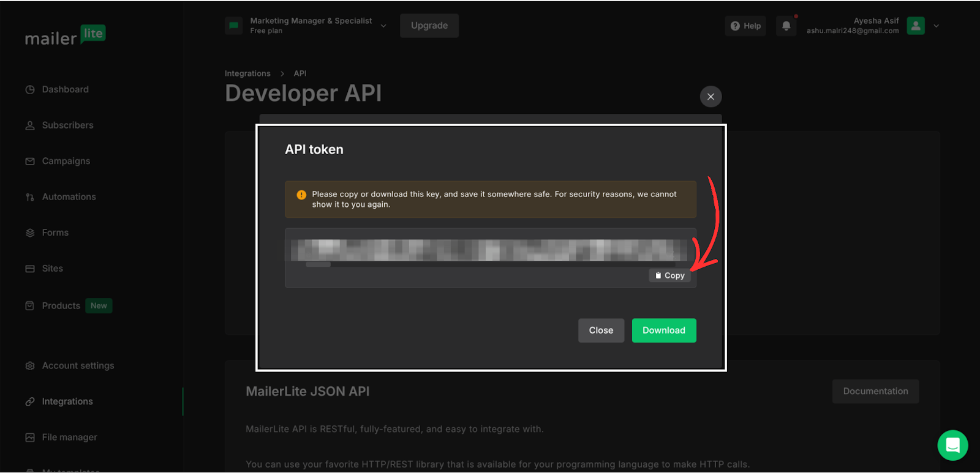This screenshot has width=980, height=473.
Task: Close the modal with the X button
Action: (710, 97)
